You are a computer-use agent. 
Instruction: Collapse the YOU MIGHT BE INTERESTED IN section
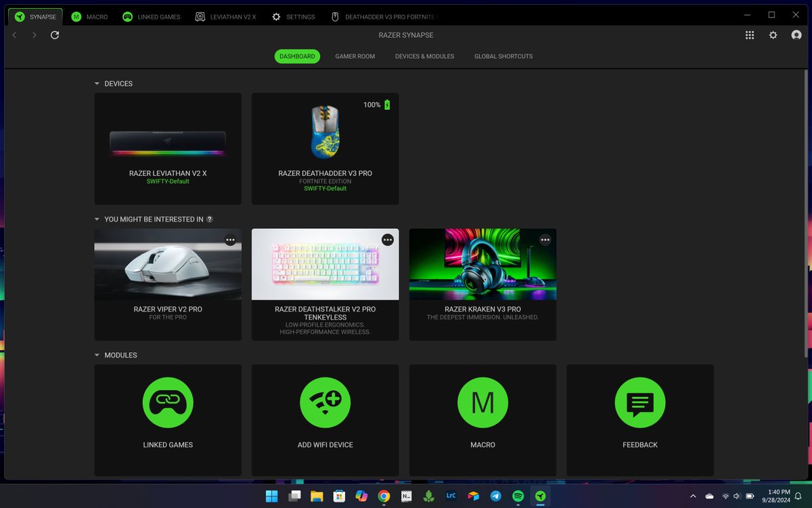pyautogui.click(x=96, y=219)
